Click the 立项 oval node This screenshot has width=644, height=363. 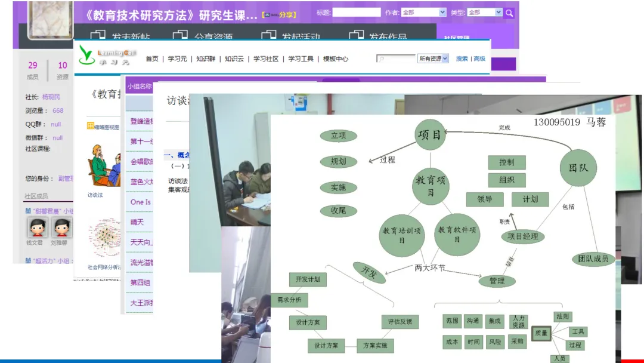coord(339,136)
